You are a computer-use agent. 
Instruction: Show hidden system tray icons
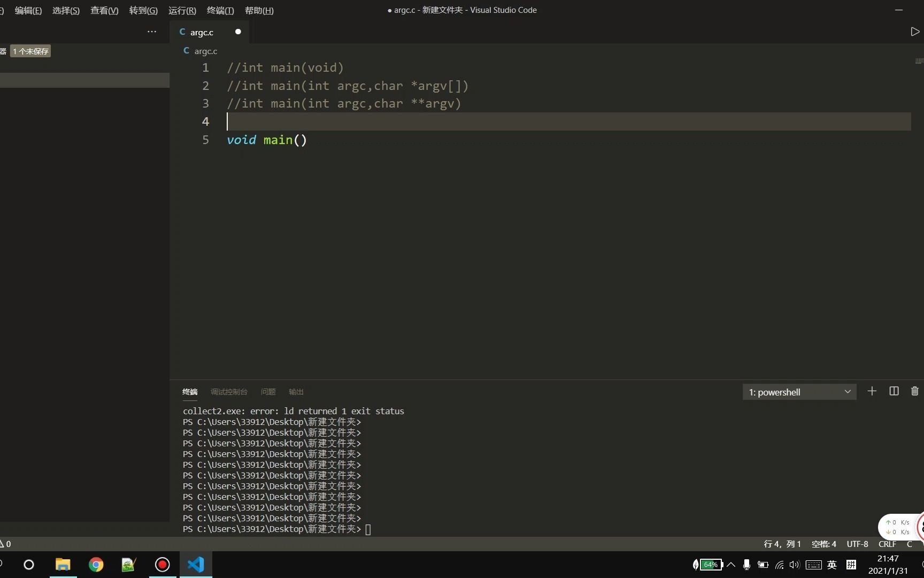[731, 565]
